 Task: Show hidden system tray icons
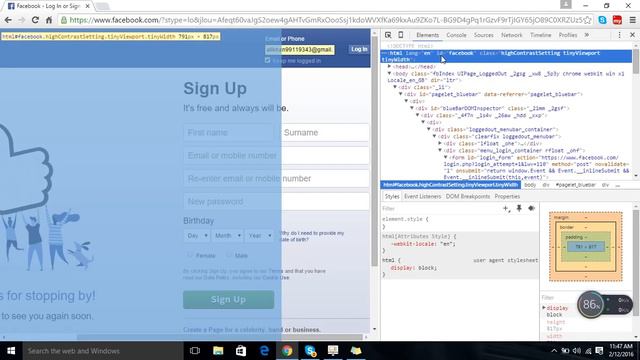click(x=554, y=351)
